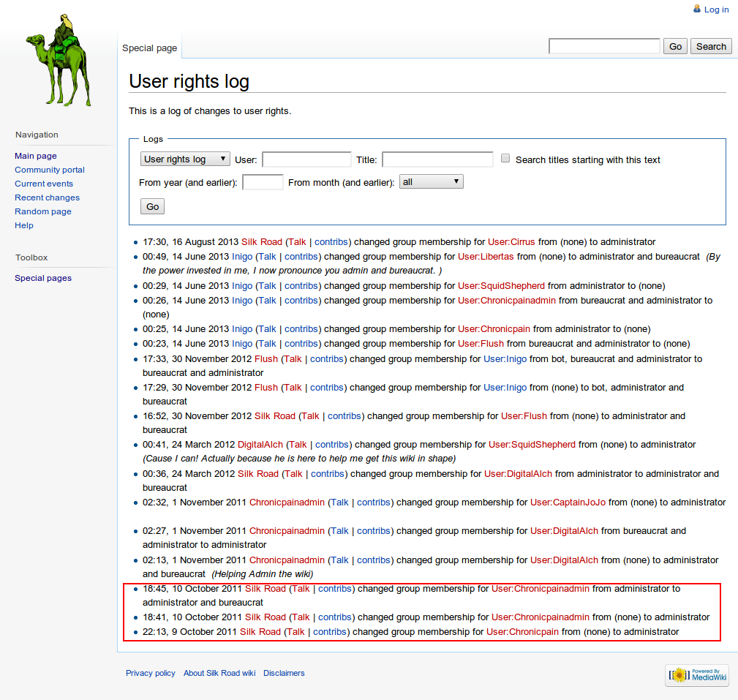The width and height of the screenshot is (738, 700).
Task: Open User:Chronicpain link in 00:25 entry
Action: [494, 329]
